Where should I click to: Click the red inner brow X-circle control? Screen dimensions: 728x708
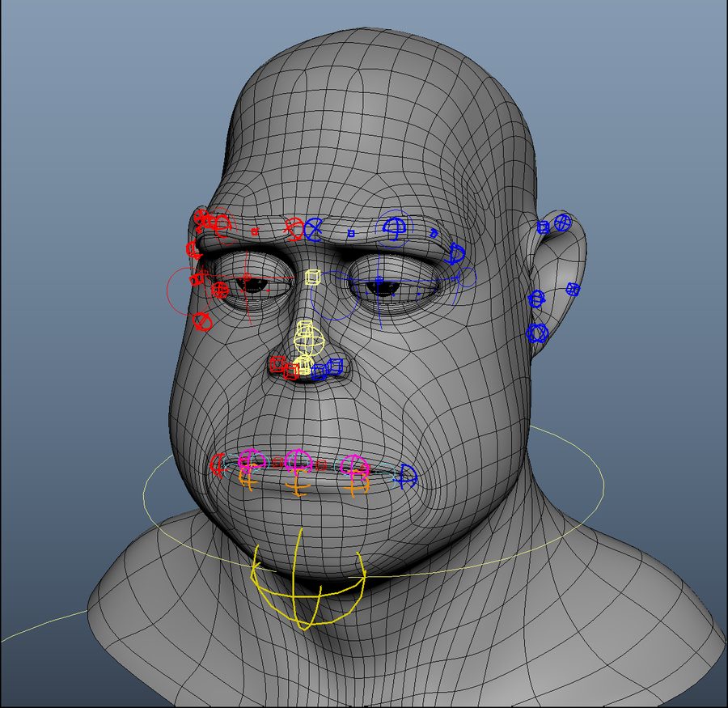click(294, 229)
